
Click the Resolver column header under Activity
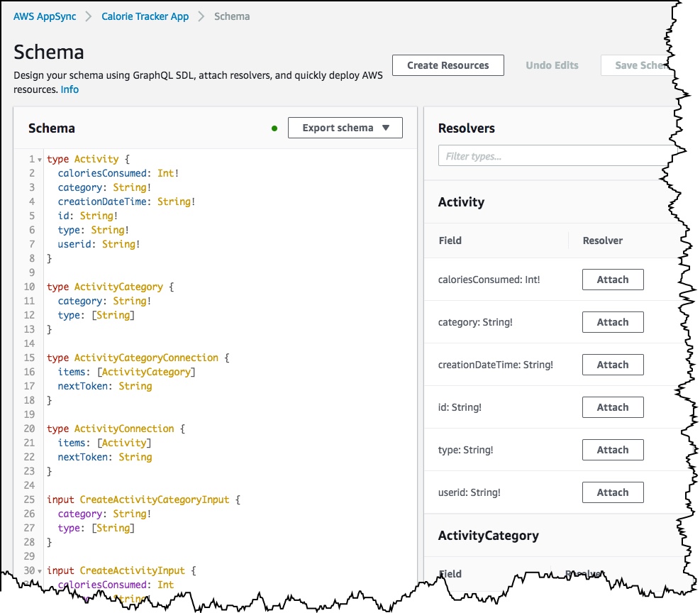602,241
